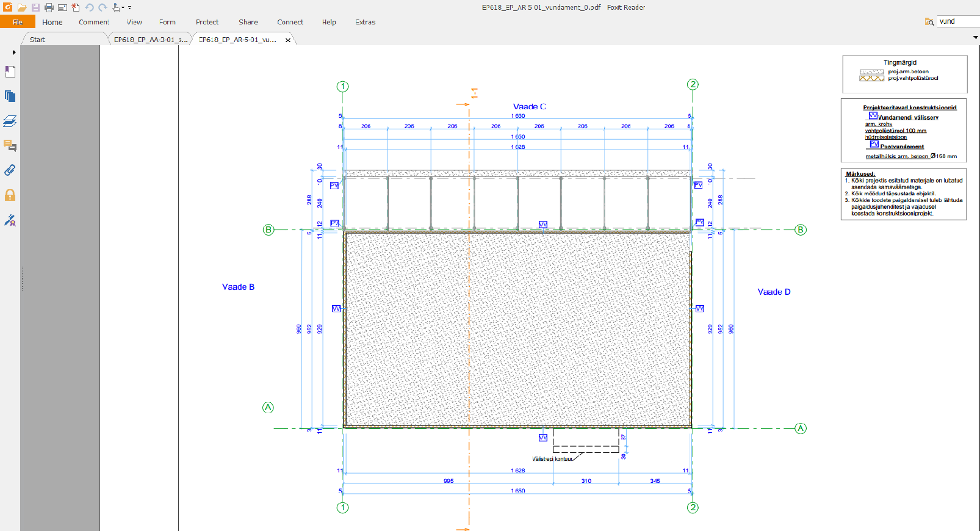980x531 pixels.
Task: Open the Attachments paperclip panel
Action: (10, 170)
